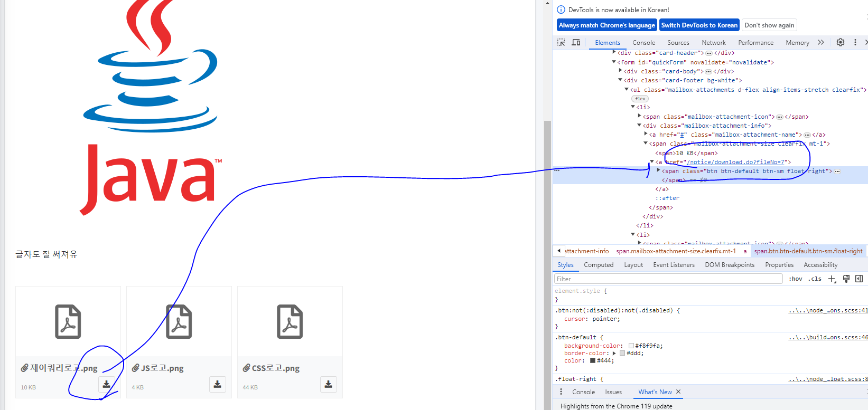Collapse form quickForm node
The image size is (868, 410).
(614, 62)
